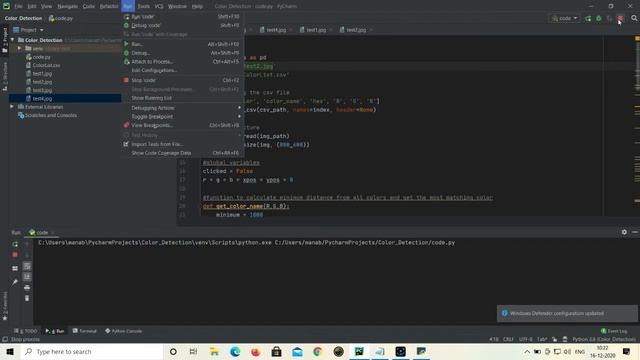Hide the Run panel with the minimize dash
This screenshot has width=640, height=360.
tap(635, 232)
